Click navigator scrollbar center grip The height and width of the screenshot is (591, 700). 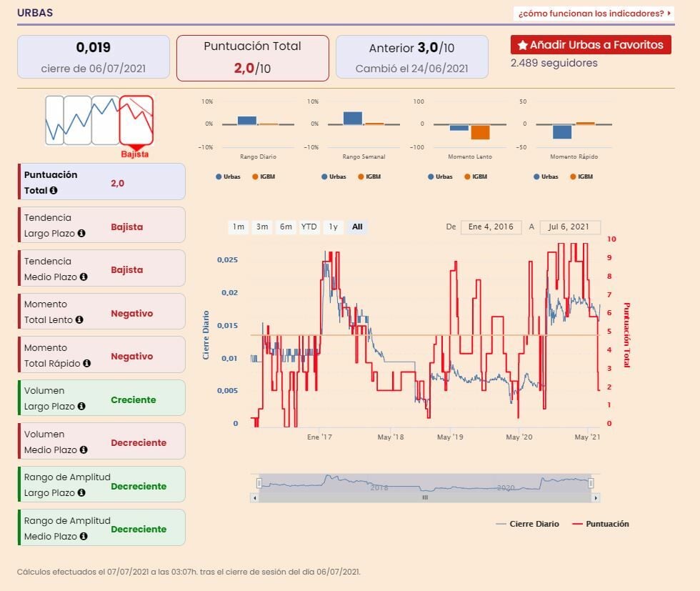425,497
